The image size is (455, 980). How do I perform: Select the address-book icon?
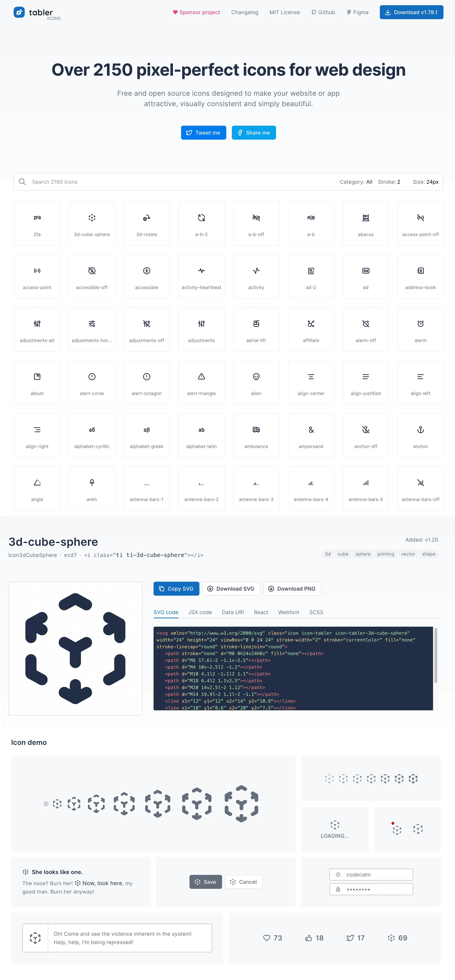coord(420,276)
